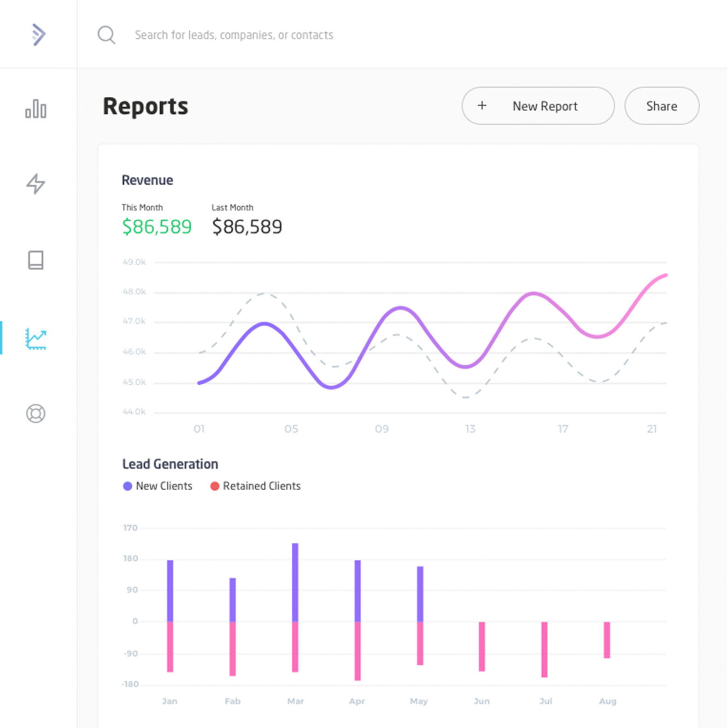Open the lightning bolt activity icon
Screen dimensions: 727x728
[x=35, y=184]
